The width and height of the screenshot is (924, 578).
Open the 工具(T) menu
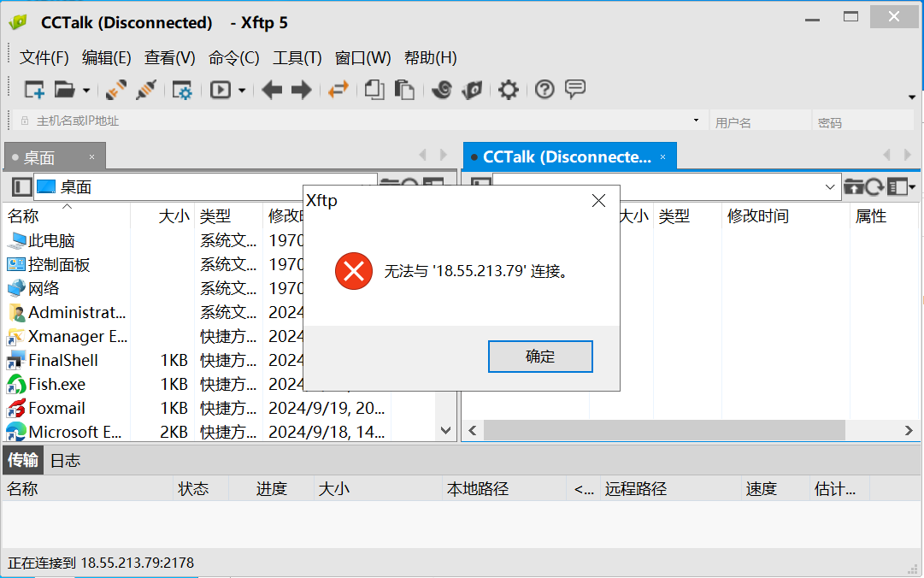297,58
